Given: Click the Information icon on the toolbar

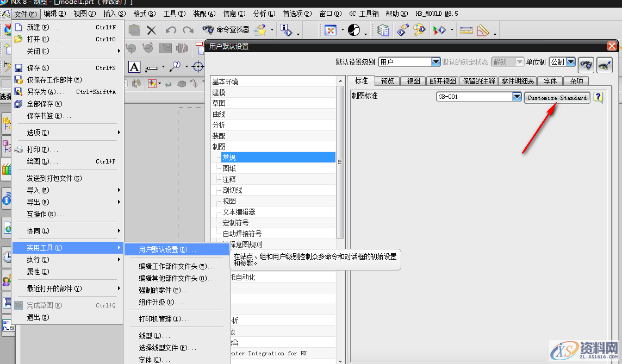Looking at the screenshot, I should pos(287,30).
